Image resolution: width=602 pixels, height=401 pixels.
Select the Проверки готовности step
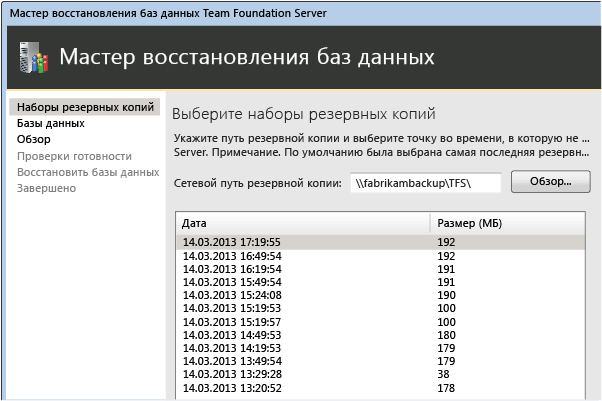[x=74, y=156]
